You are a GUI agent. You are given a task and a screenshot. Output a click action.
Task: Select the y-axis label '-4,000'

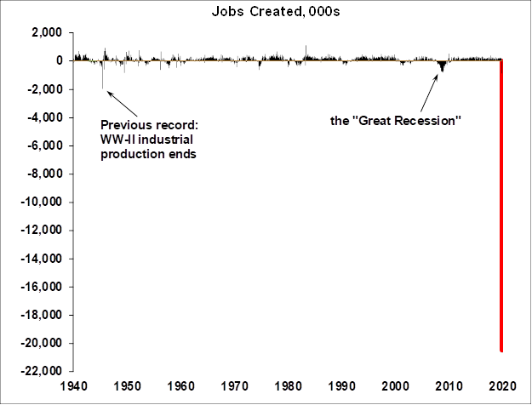(45, 117)
